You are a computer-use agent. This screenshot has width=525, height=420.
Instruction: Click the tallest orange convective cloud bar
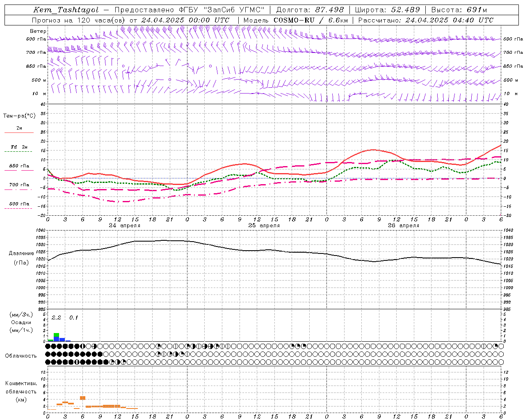point(82,398)
